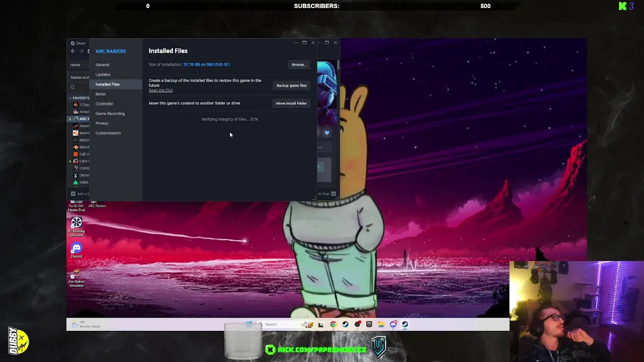The height and width of the screenshot is (362, 644).
Task: Open Gas Station Simulator desktop icon
Action: pos(76,278)
